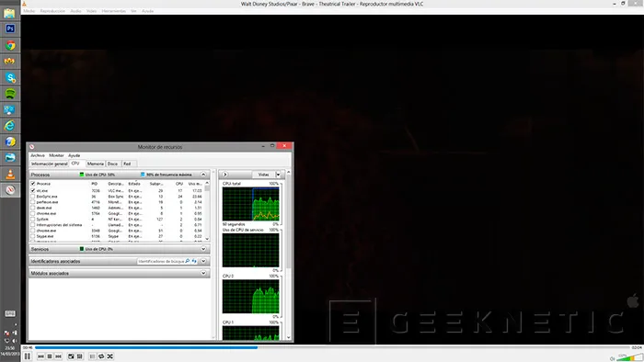The height and width of the screenshot is (362, 644).
Task: Select the CPU total usage graph
Action: (251, 204)
